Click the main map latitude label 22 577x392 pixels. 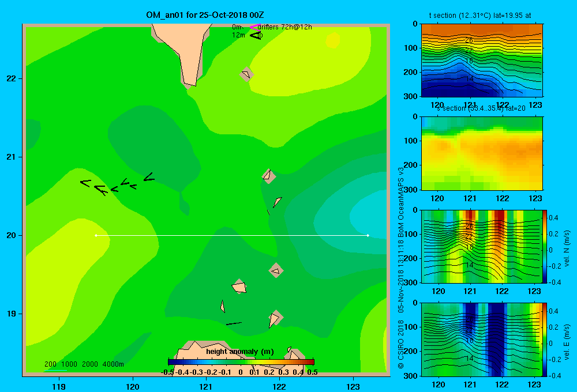coord(12,79)
